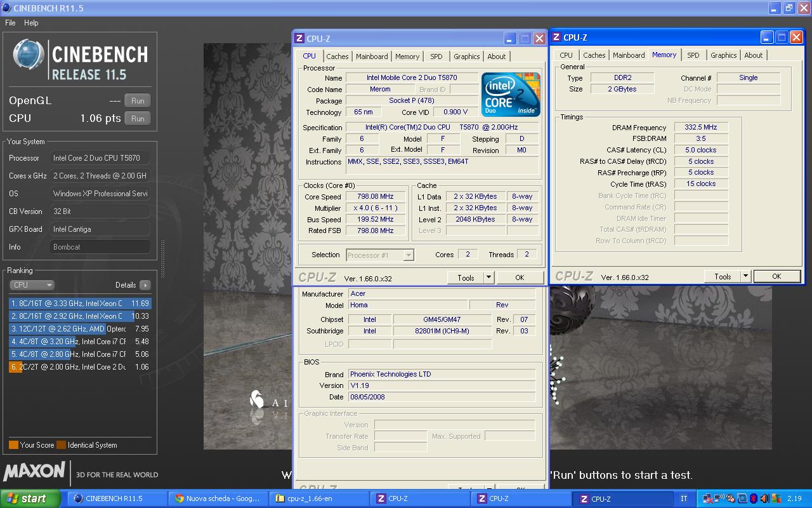Open the cpu-z_1.66-en folder taskbar item
This screenshot has height=508, width=812.
[318, 498]
